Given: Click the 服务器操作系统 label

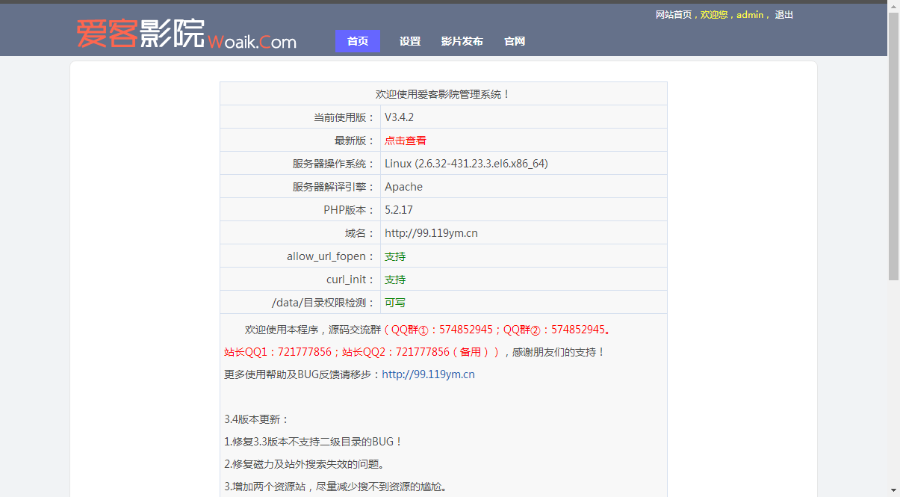Looking at the screenshot, I should 333,164.
